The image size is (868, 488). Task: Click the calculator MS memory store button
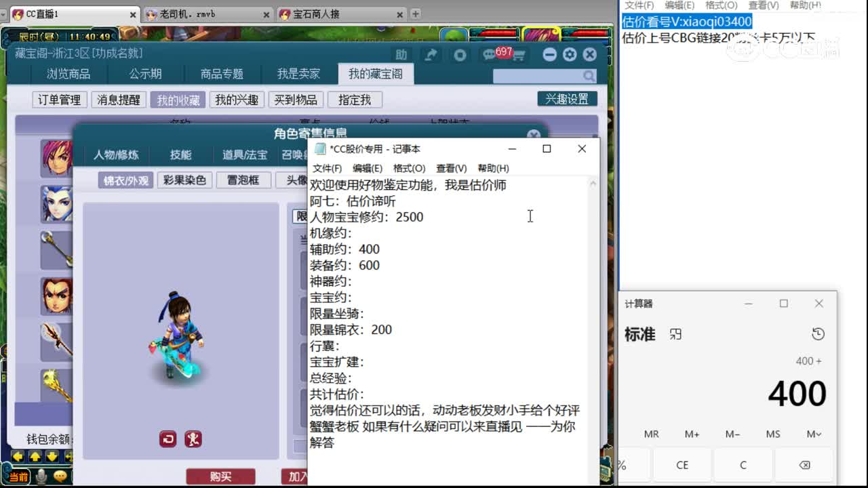(773, 434)
